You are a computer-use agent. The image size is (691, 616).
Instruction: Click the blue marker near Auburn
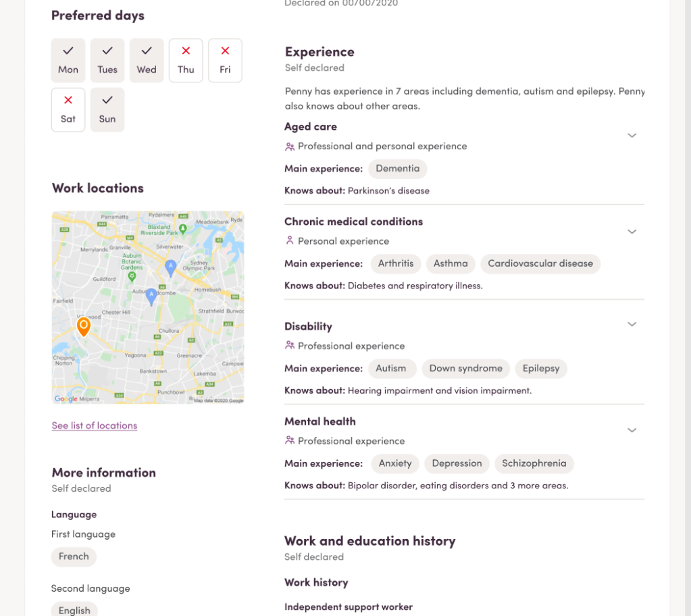[x=152, y=295]
